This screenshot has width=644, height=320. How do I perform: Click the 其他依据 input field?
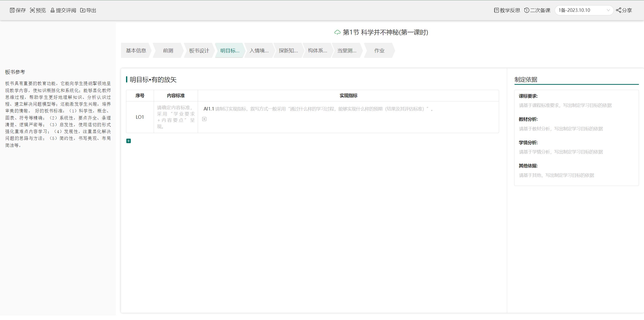(x=576, y=175)
